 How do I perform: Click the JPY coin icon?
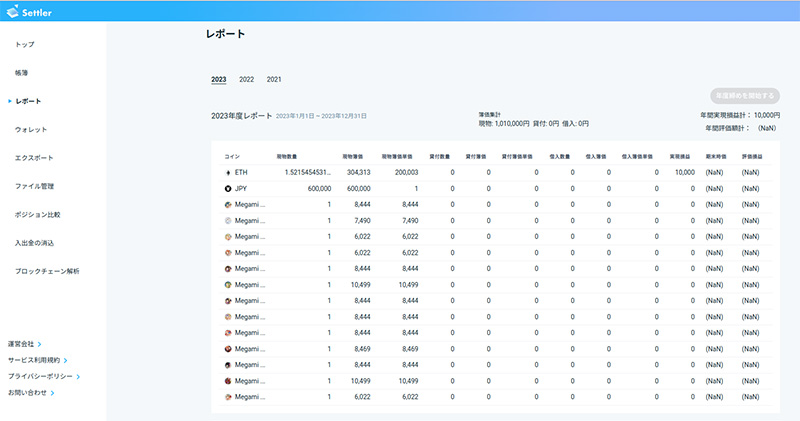[228, 189]
